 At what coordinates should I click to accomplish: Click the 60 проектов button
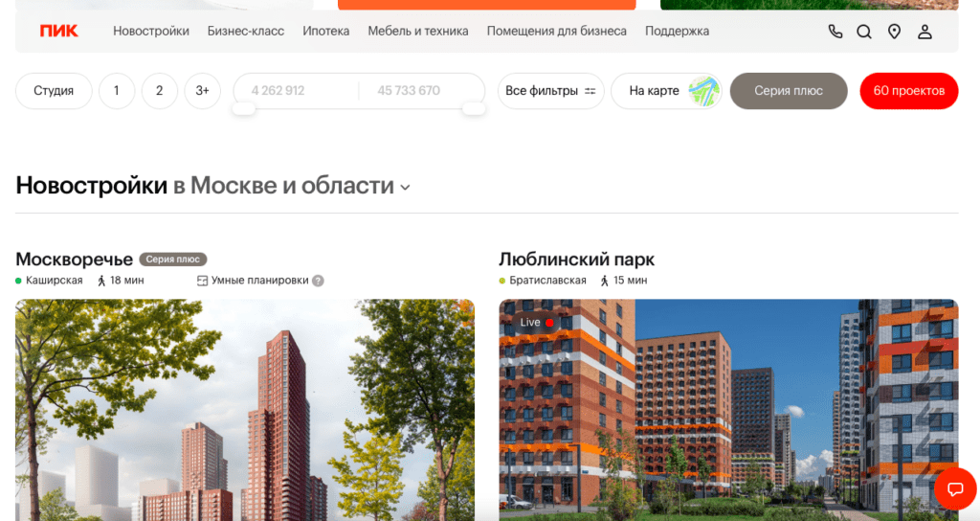(908, 91)
